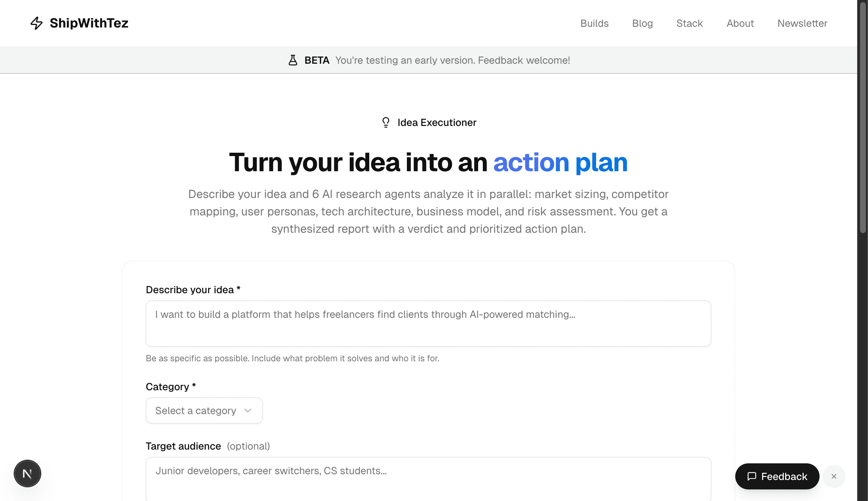Click the Idea Executioner badge label

tap(437, 122)
